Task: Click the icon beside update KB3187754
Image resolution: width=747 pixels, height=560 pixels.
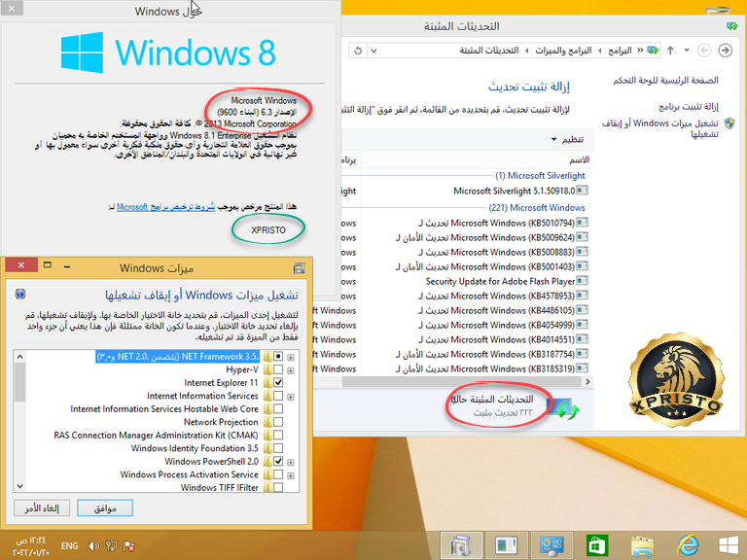Action: (583, 354)
